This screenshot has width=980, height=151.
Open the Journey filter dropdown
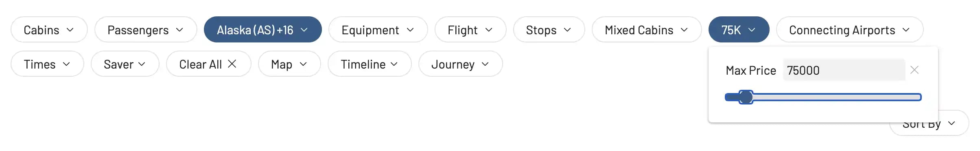[461, 64]
